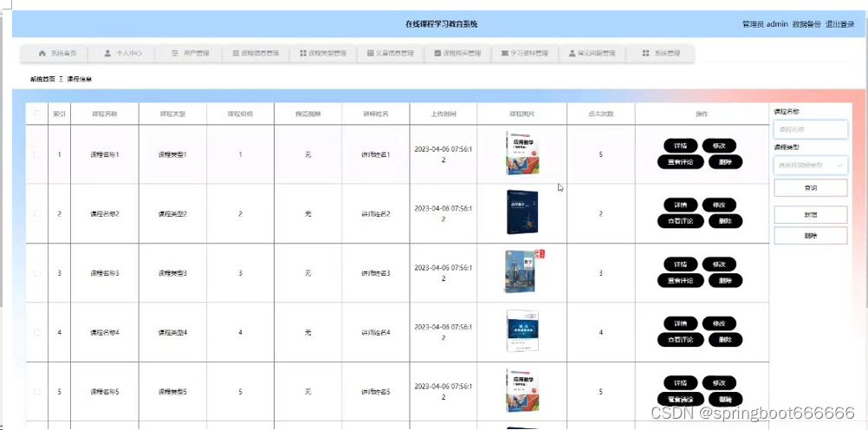
Task: Tick checkbox for row 课程名称5
Action: click(x=37, y=392)
